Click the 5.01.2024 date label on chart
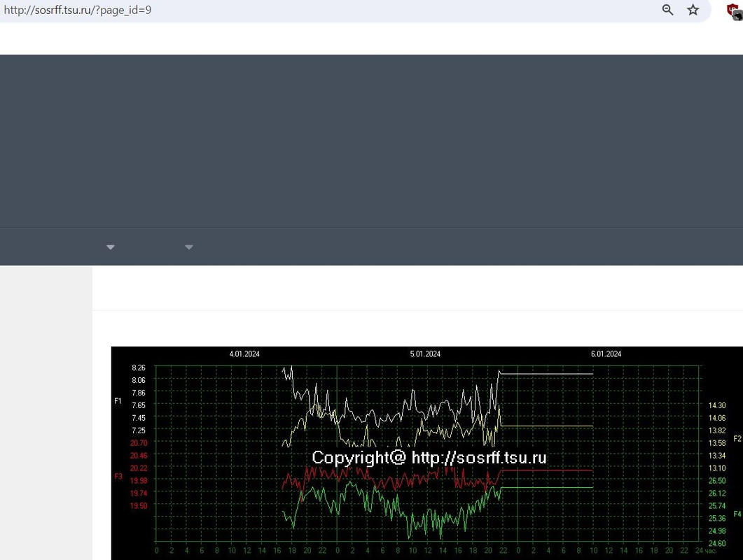The width and height of the screenshot is (743, 560). [425, 354]
